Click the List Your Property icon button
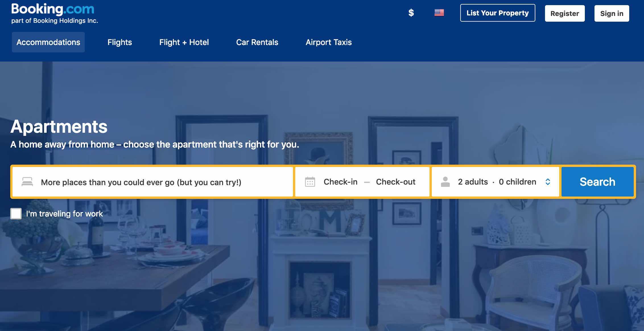Viewport: 644px width, 331px height. click(x=498, y=13)
